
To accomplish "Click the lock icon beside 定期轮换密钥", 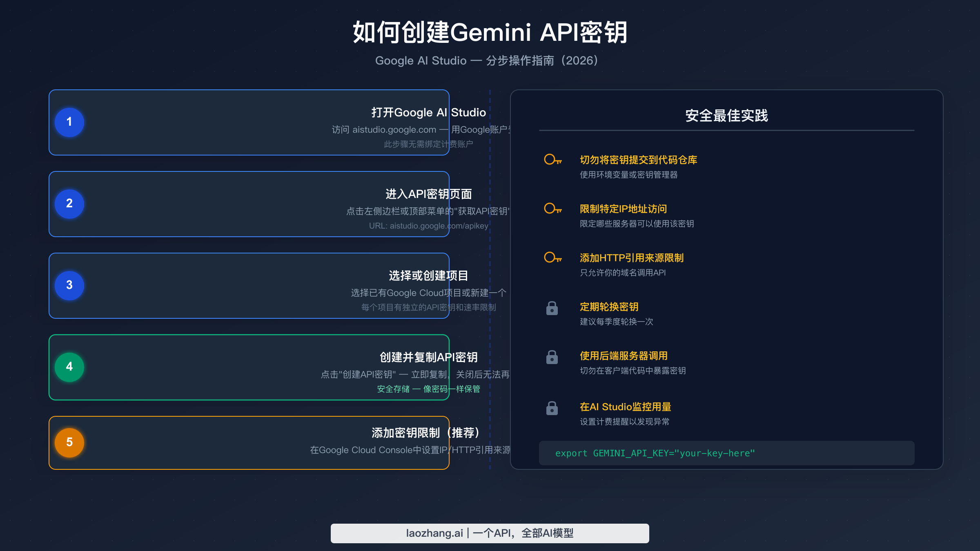I will click(x=552, y=308).
